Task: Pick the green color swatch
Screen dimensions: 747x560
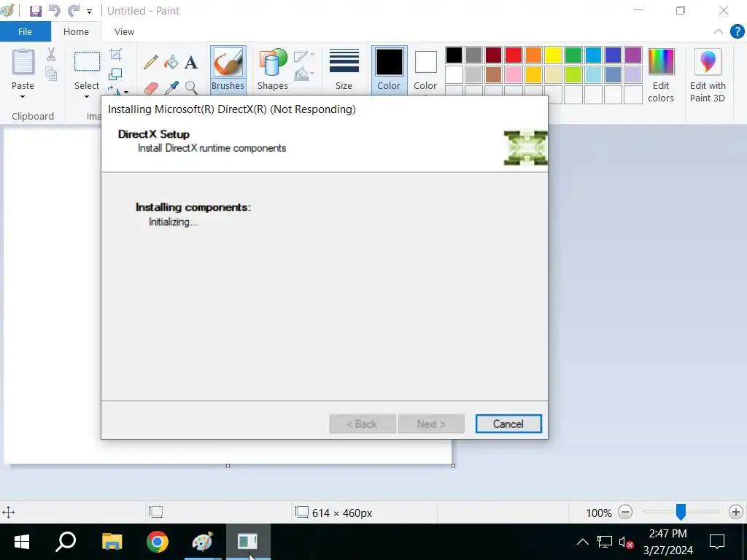Action: coord(573,55)
